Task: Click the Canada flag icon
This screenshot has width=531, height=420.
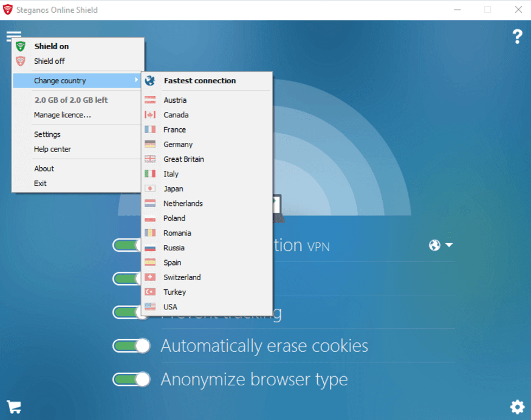Action: point(150,115)
